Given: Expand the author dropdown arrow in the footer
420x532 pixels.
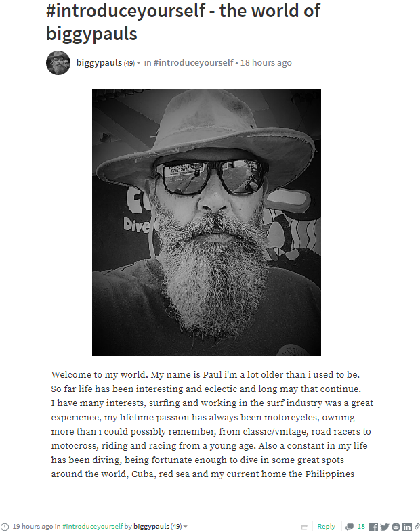Looking at the screenshot, I should [185, 527].
